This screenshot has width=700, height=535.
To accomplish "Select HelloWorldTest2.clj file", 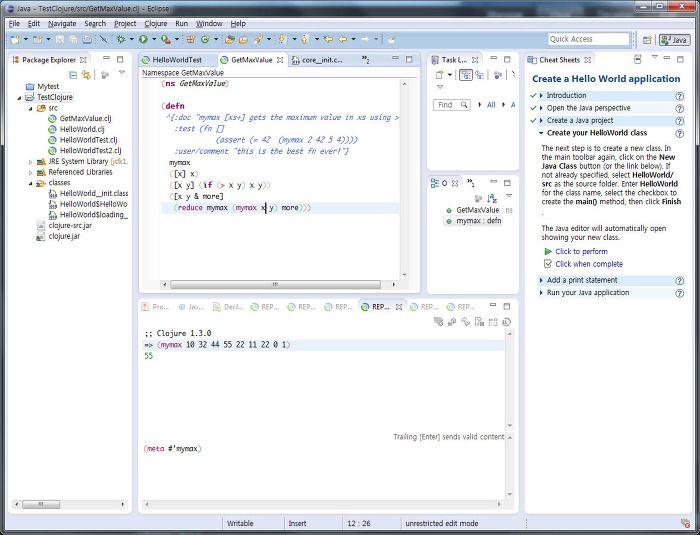I will (90, 151).
